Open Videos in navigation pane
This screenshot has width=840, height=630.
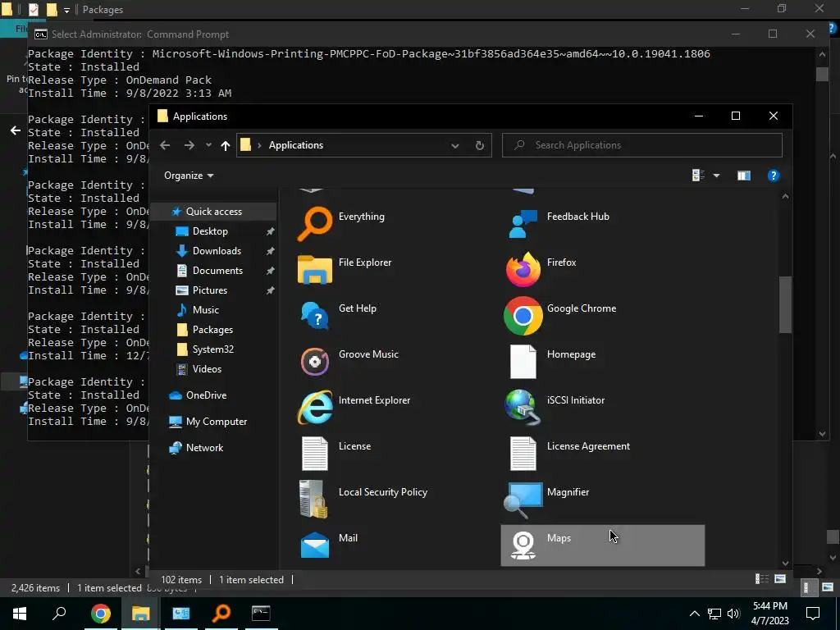coord(207,369)
